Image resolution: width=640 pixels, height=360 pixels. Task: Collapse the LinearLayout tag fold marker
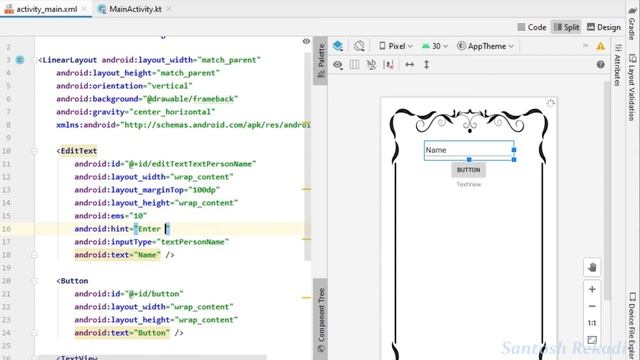click(35, 60)
